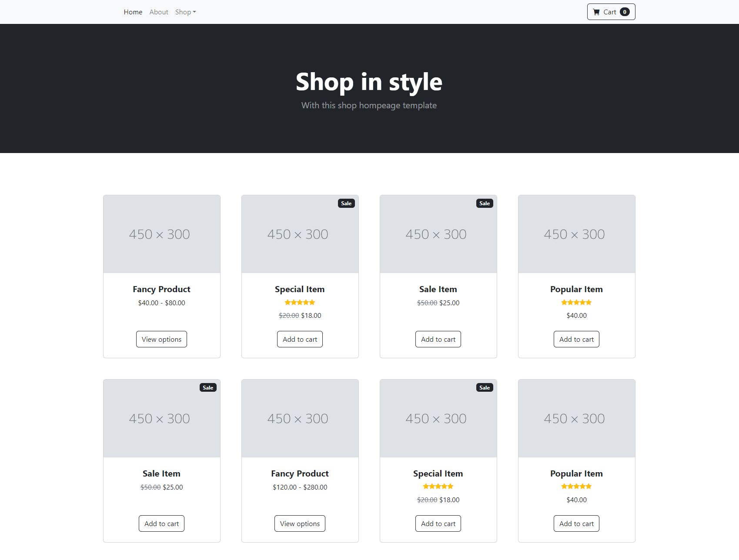Add first-row Sale Item to cart

pyautogui.click(x=438, y=339)
